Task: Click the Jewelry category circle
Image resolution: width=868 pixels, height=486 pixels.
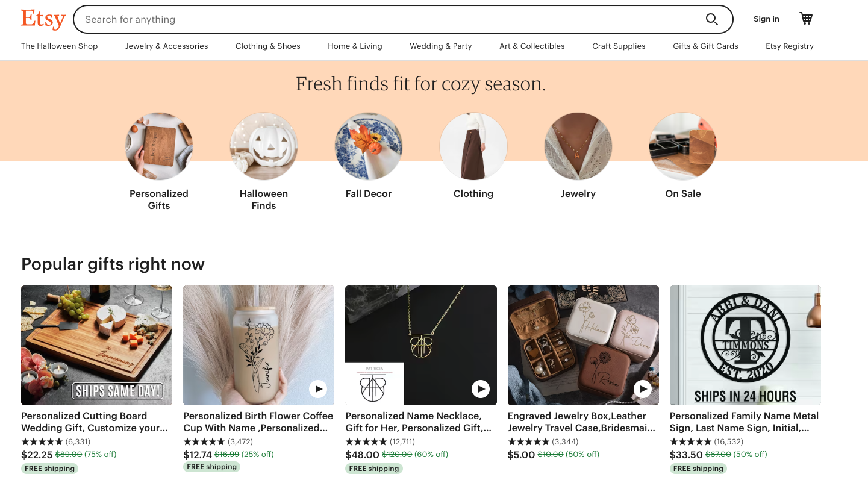Action: pyautogui.click(x=578, y=146)
